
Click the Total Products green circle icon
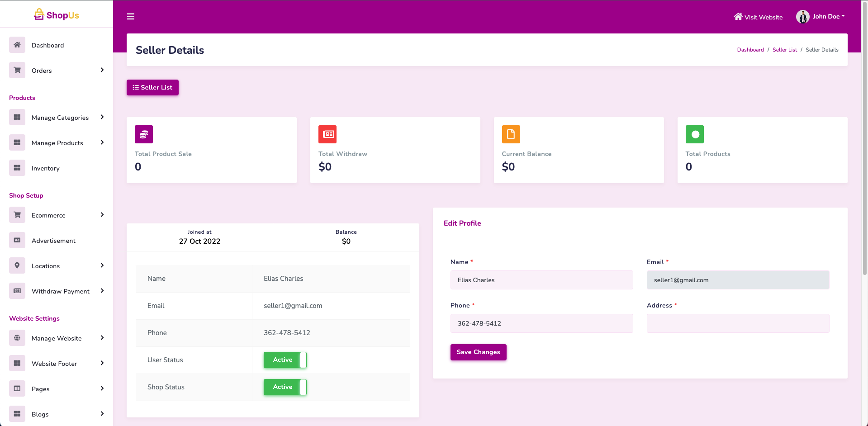(695, 134)
